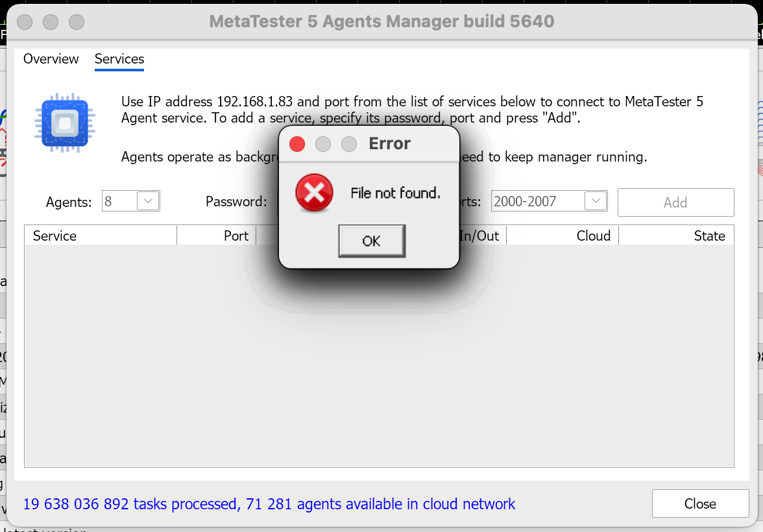This screenshot has width=763, height=532.
Task: Open the cloud network tasks processed link
Action: coord(269,504)
